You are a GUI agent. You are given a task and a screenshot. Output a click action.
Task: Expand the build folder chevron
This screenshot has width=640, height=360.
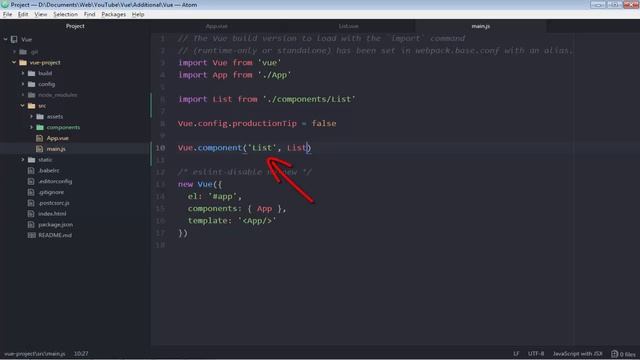coord(23,73)
